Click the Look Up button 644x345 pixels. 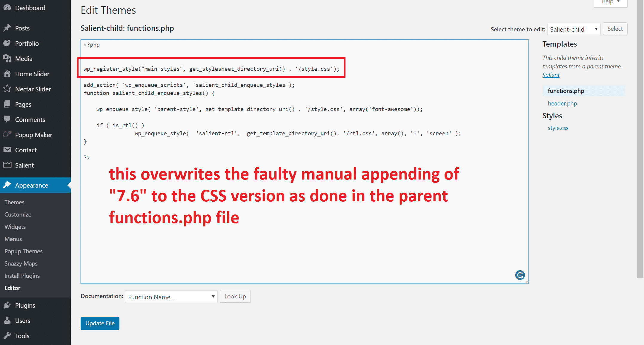click(x=235, y=297)
